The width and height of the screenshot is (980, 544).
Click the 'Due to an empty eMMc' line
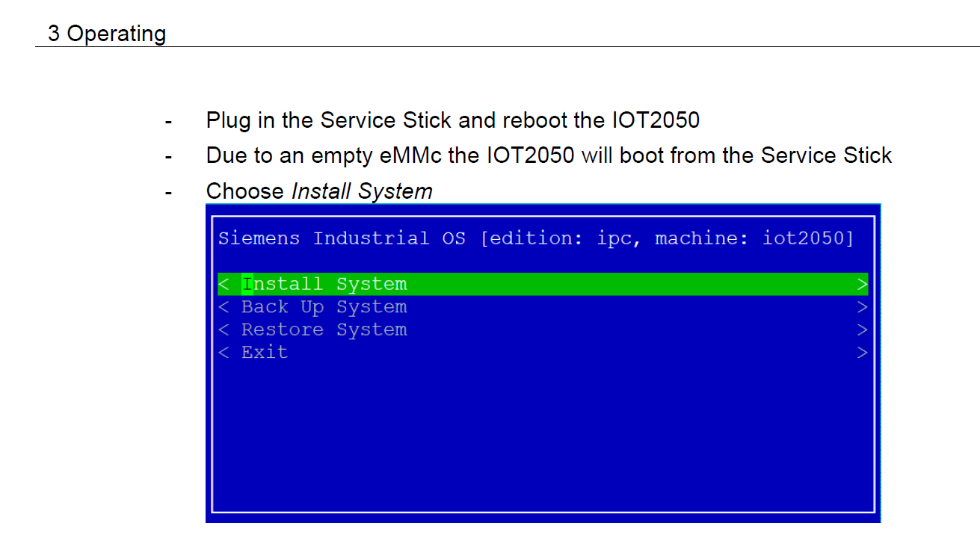[549, 155]
